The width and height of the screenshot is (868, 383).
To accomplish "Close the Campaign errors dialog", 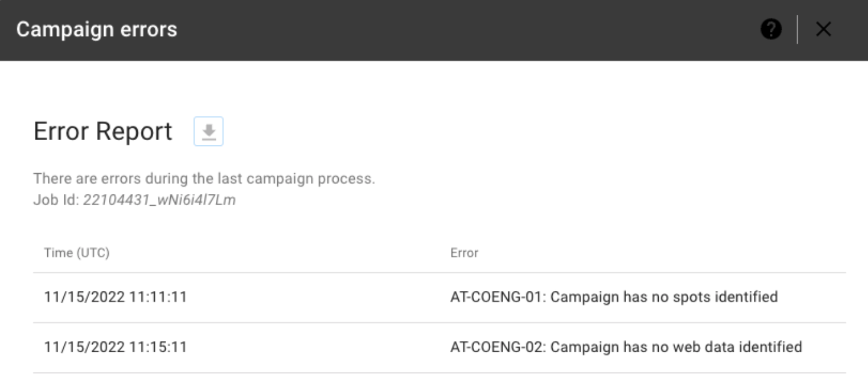I will (823, 30).
